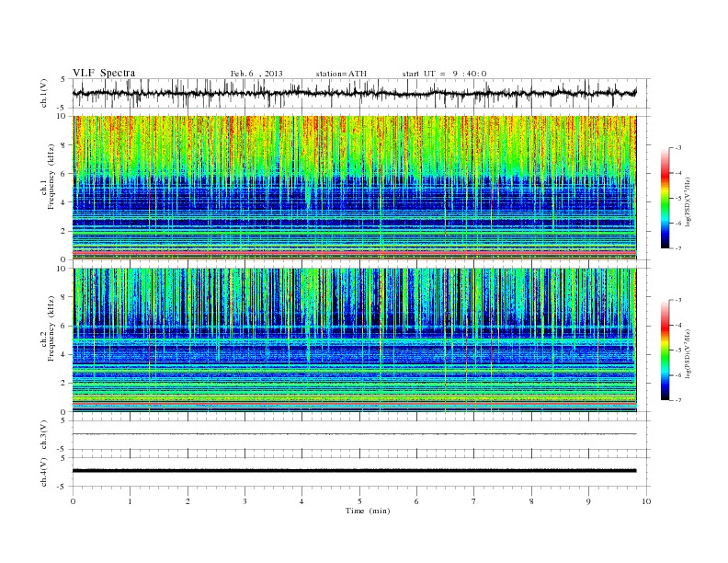Click time axis tick label "3"

point(245,501)
